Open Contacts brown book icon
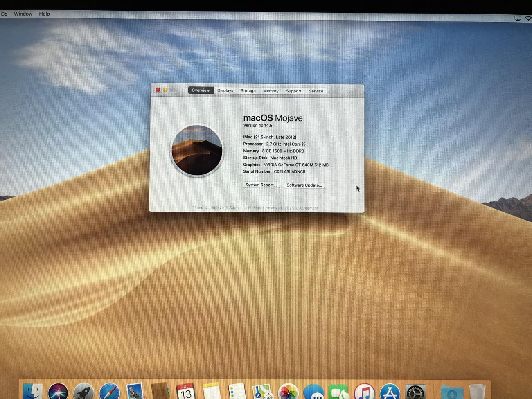The height and width of the screenshot is (399, 532). (160, 392)
